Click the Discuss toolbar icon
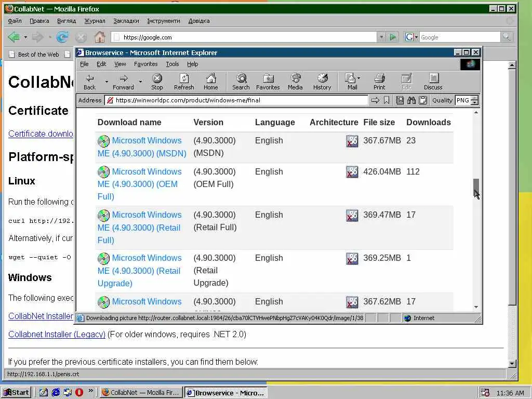 [x=433, y=82]
